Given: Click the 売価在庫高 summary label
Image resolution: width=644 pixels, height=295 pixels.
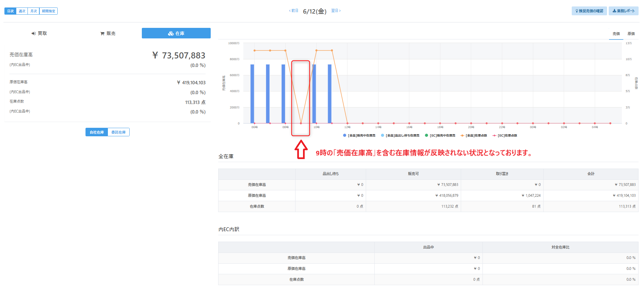Looking at the screenshot, I should [21, 55].
